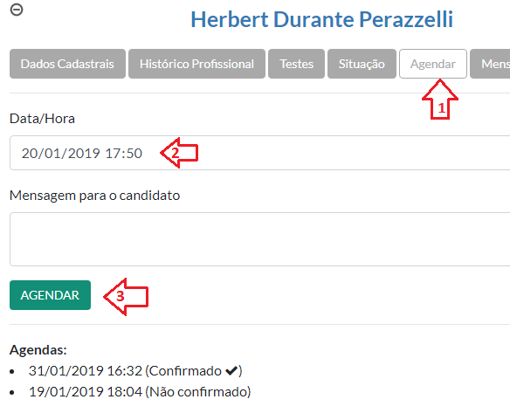Select the Situação tab
Image resolution: width=510 pixels, height=420 pixels.
click(x=362, y=64)
